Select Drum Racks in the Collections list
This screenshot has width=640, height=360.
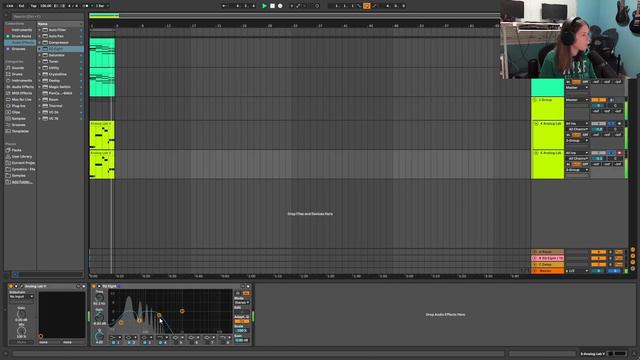point(21,36)
